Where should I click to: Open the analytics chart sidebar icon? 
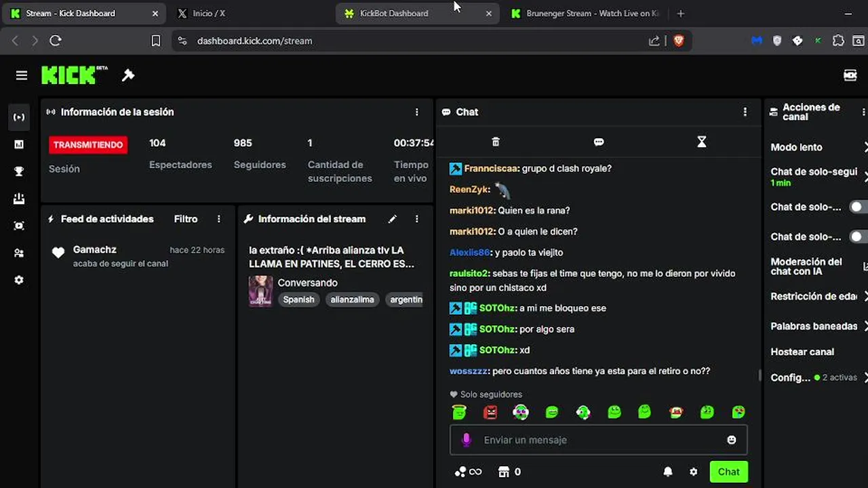(x=19, y=144)
